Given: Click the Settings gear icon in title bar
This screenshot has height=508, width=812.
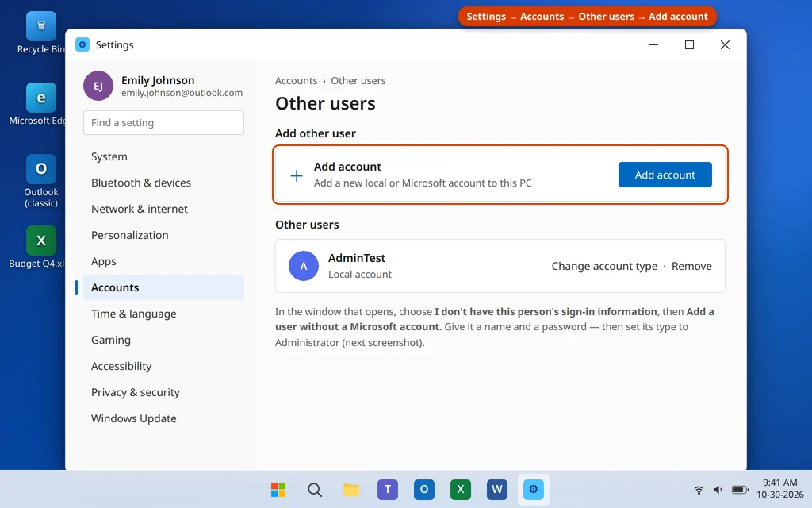Looking at the screenshot, I should (82, 44).
